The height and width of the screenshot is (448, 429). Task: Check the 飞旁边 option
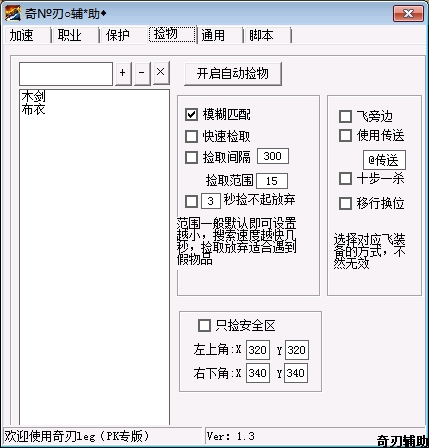point(345,116)
